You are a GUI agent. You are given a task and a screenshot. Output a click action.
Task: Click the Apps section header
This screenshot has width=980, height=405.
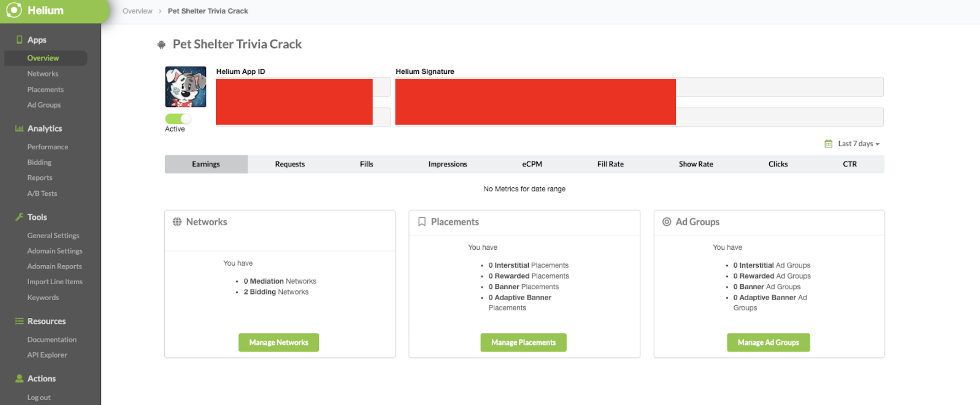pyautogui.click(x=37, y=40)
